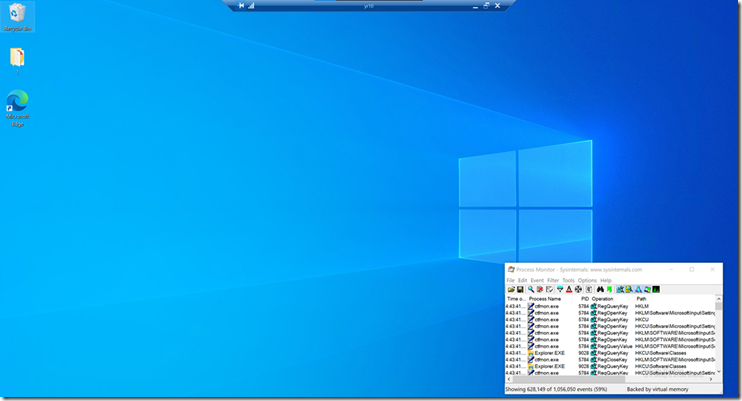Screen dimensions: 742x401
Task: Click the Time of Day column header
Action: 516,299
